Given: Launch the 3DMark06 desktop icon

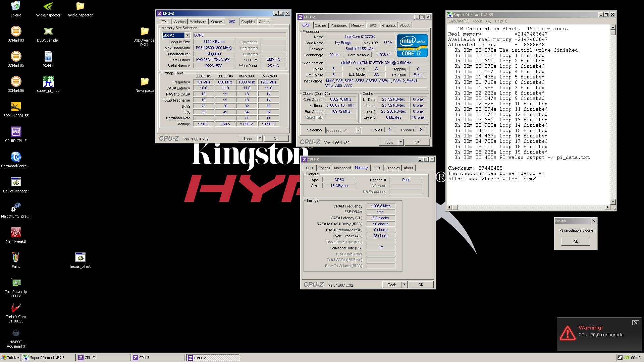Looking at the screenshot, I should point(16,84).
